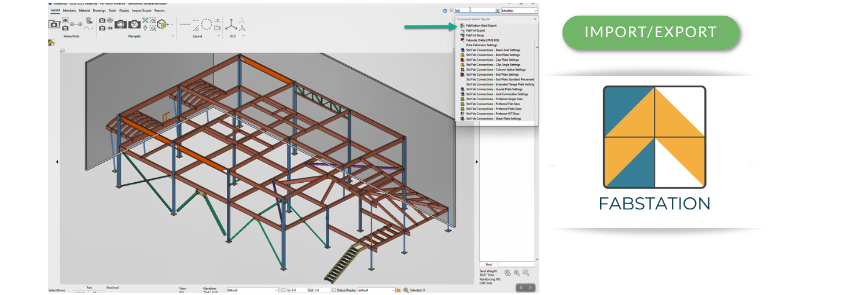868x295 pixels.
Task: Click the command search input field
Action: pos(475,10)
